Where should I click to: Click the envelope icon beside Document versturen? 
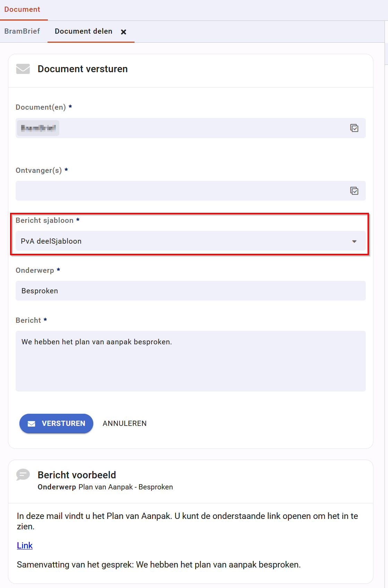point(23,69)
